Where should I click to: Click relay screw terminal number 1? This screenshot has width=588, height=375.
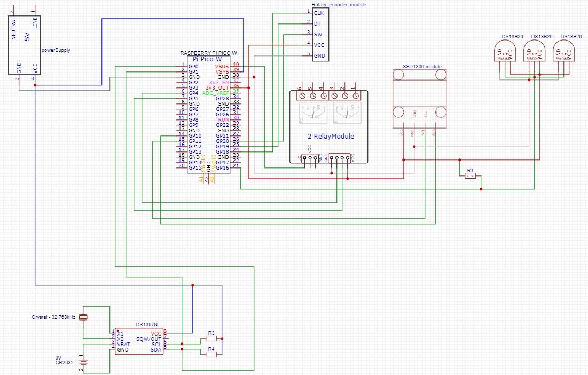coord(356,96)
